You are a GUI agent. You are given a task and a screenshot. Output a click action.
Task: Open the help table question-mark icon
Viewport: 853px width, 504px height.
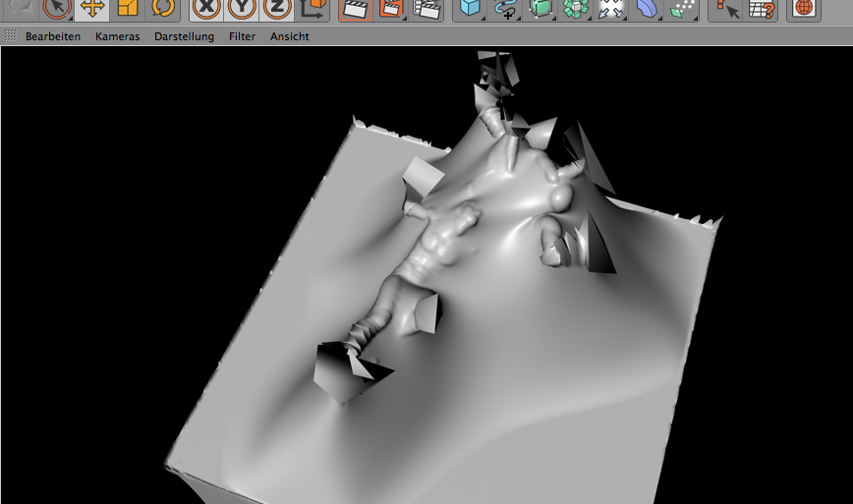(761, 8)
